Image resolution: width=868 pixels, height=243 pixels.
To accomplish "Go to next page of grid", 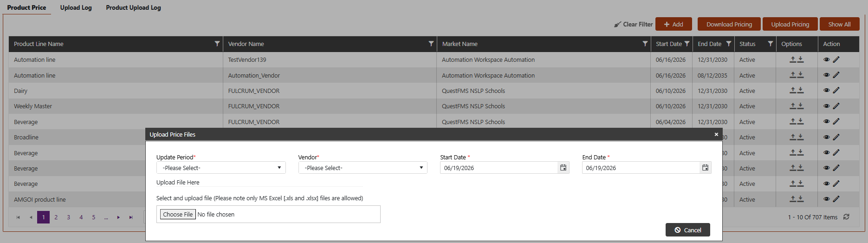I will [118, 217].
